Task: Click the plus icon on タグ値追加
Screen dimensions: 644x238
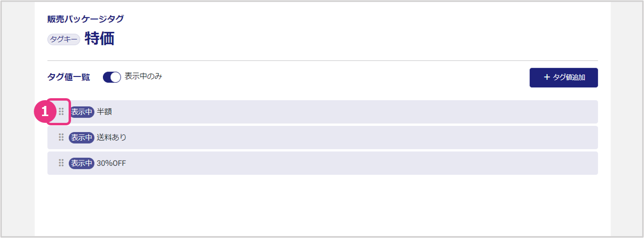Action: [x=547, y=77]
